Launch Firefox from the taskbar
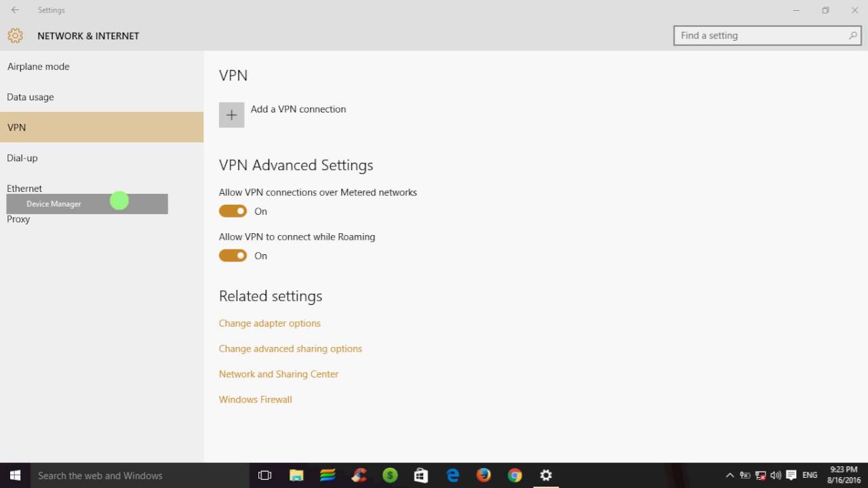868x488 pixels. [483, 475]
